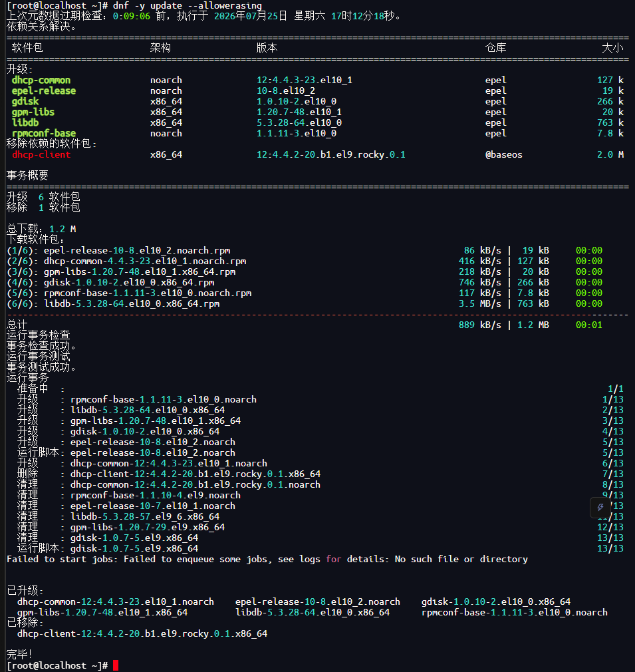This screenshot has height=672, width=635.
Task: Click the '3.5 MB/s' download speed value
Action: (479, 304)
